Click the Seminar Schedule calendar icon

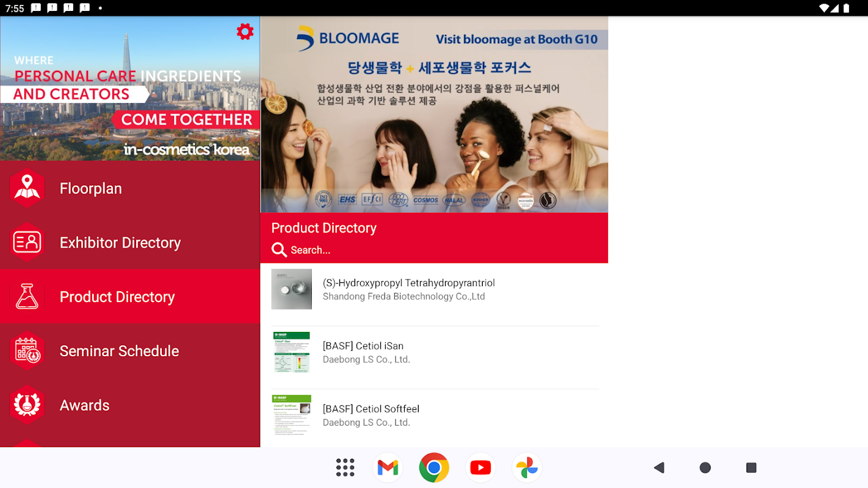[x=27, y=351]
